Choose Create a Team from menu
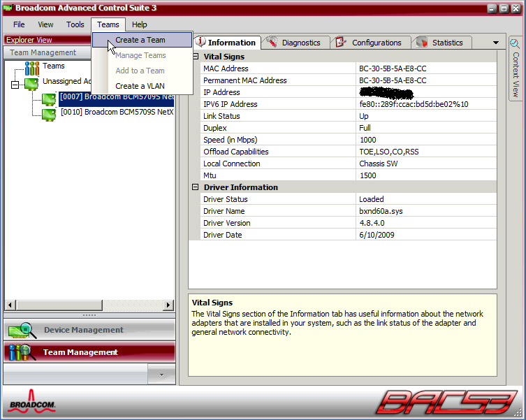526x420 pixels. [143, 40]
